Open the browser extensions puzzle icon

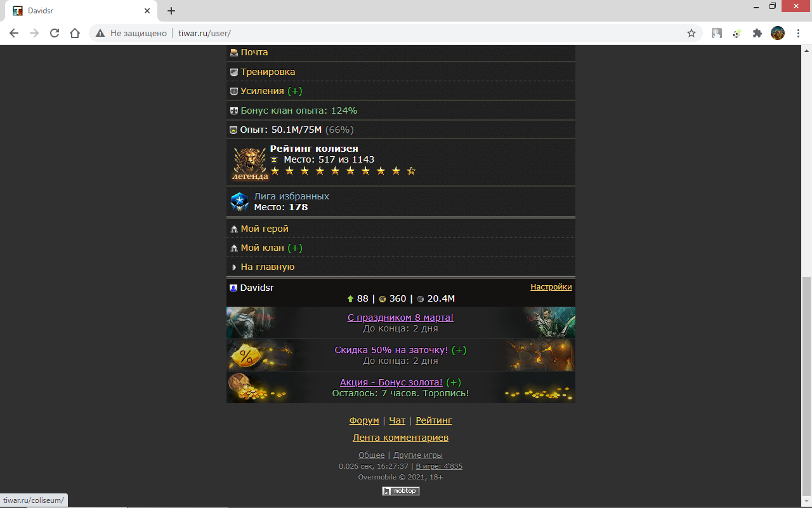[x=757, y=33]
